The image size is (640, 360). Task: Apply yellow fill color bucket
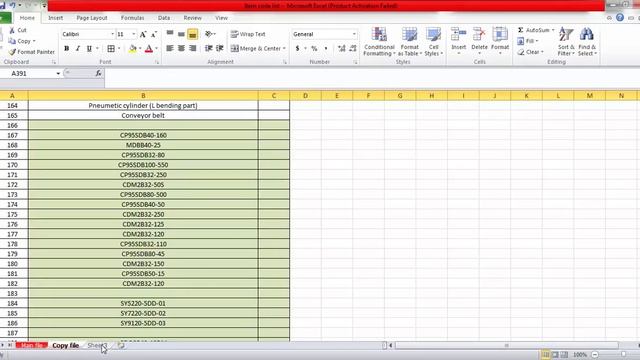(132, 49)
